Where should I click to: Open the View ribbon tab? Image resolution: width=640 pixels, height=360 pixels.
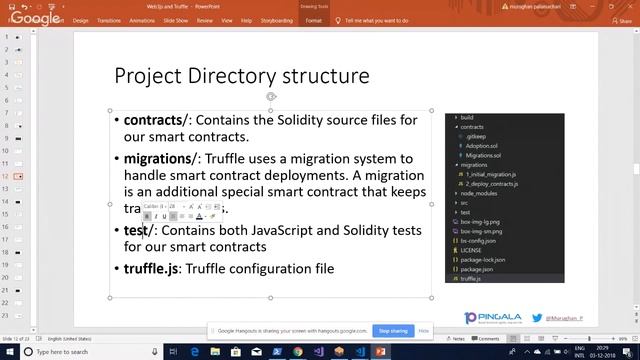pos(227,20)
